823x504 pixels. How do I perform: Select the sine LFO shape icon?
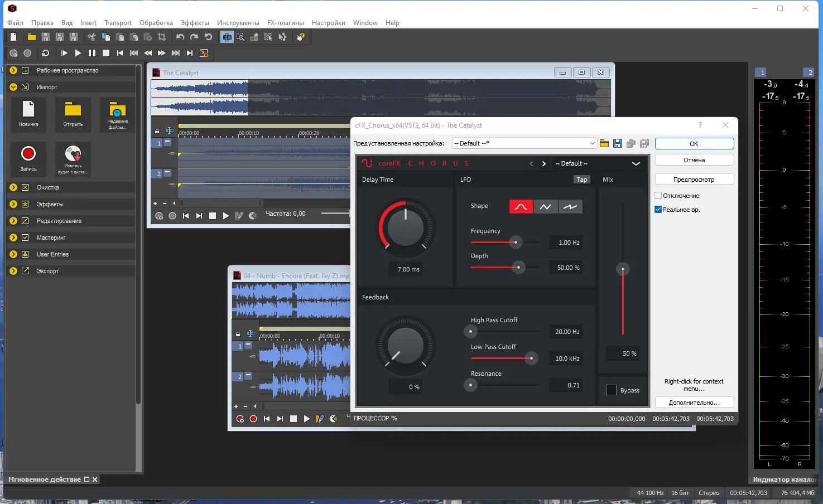pos(521,207)
